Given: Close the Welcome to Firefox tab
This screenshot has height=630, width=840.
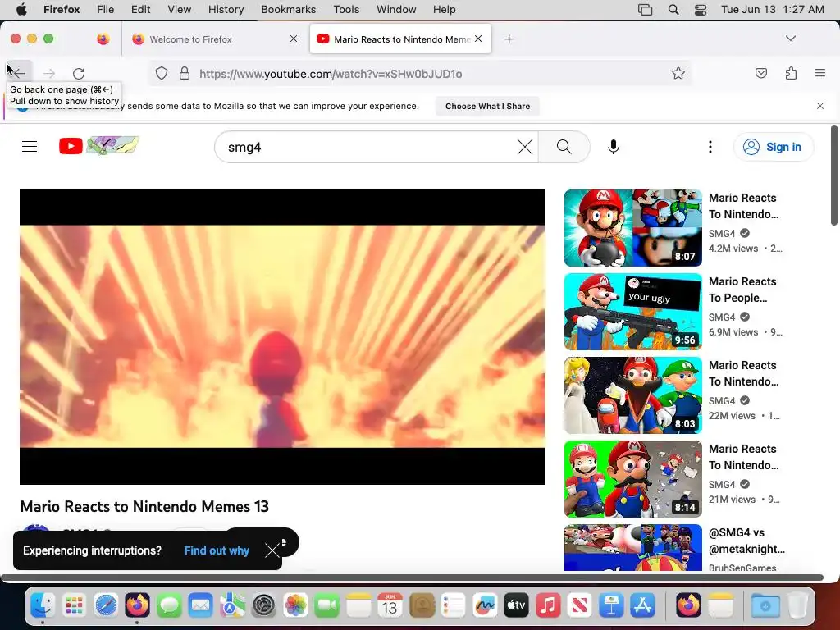Looking at the screenshot, I should click(x=294, y=39).
